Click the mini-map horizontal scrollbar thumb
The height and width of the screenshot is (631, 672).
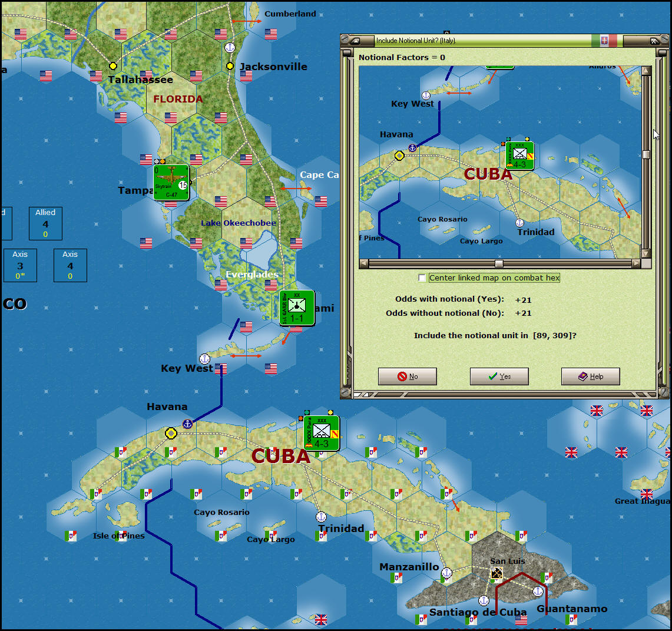[499, 263]
